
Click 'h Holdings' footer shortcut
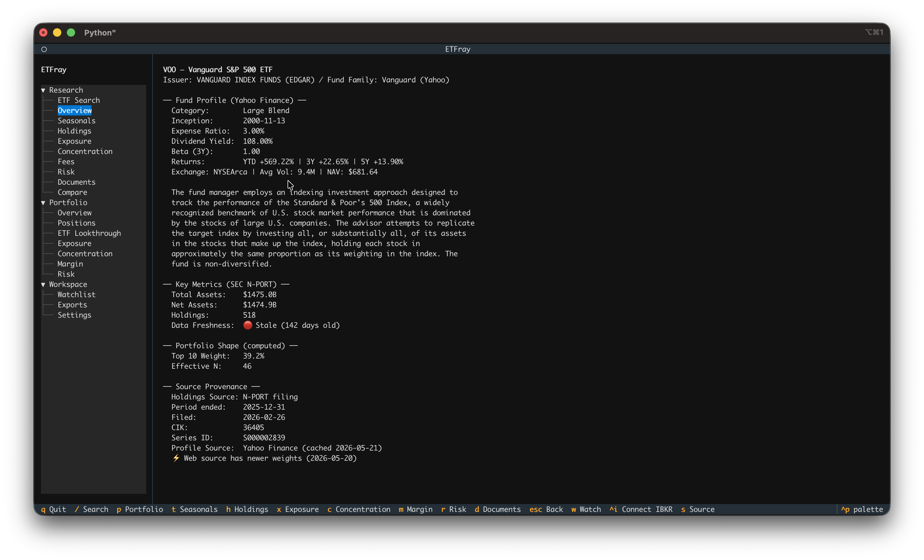247,509
